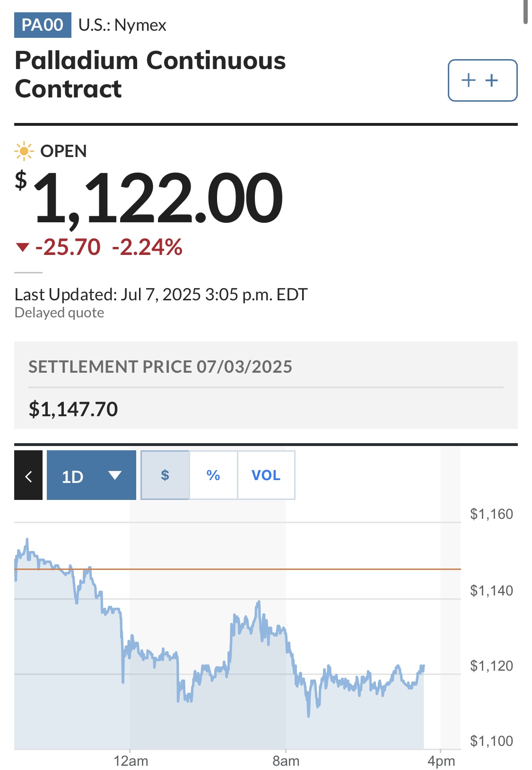532x770 pixels.
Task: Click the red down-arrow change indicator
Action: click(23, 247)
